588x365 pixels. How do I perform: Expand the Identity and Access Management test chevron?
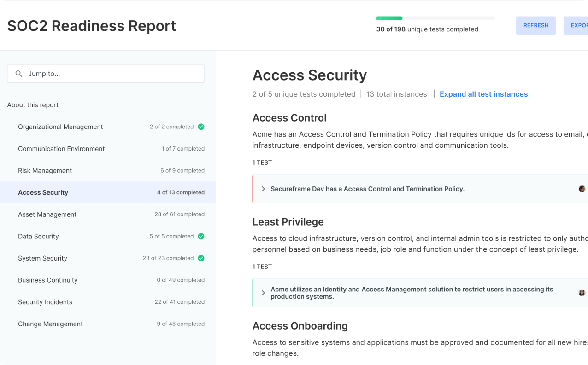click(x=263, y=293)
